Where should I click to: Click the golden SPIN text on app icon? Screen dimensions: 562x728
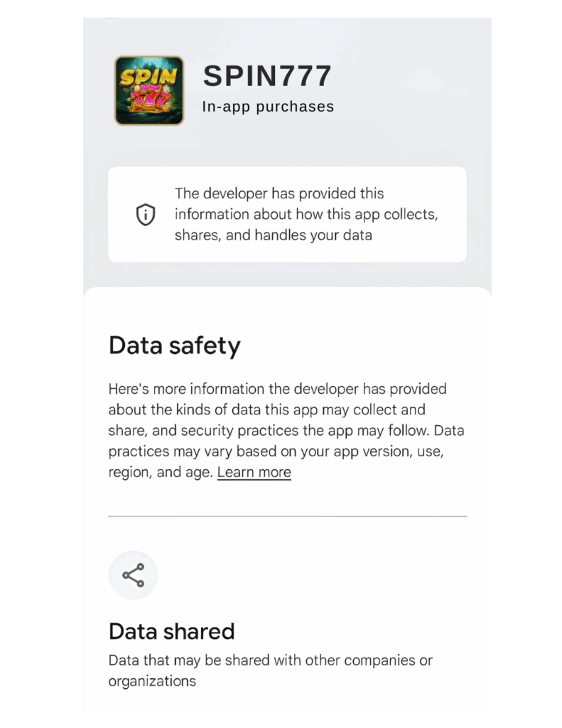(x=148, y=77)
